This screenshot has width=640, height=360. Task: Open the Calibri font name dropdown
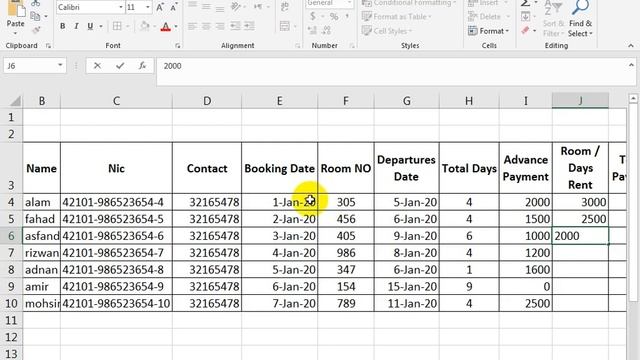tap(120, 7)
